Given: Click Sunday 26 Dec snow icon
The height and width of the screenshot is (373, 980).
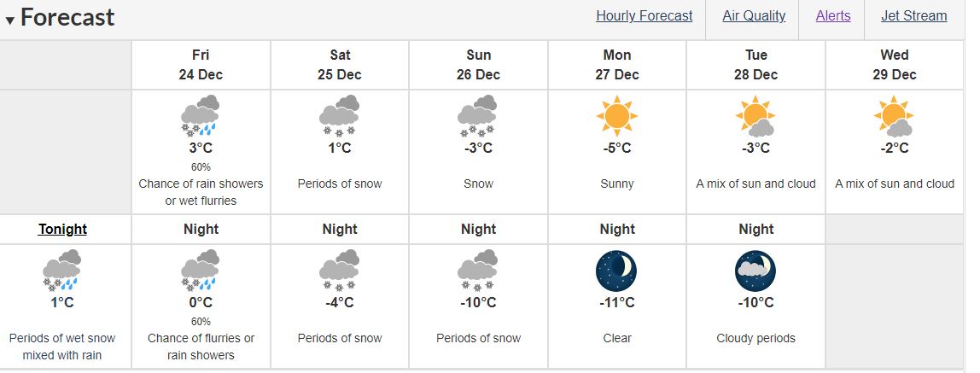Looking at the screenshot, I should point(478,115).
